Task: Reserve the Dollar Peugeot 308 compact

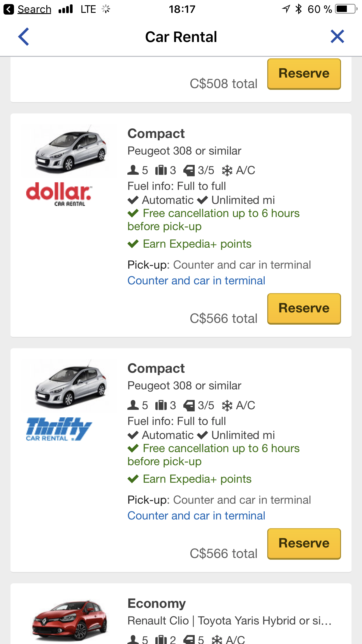Action: pyautogui.click(x=304, y=309)
